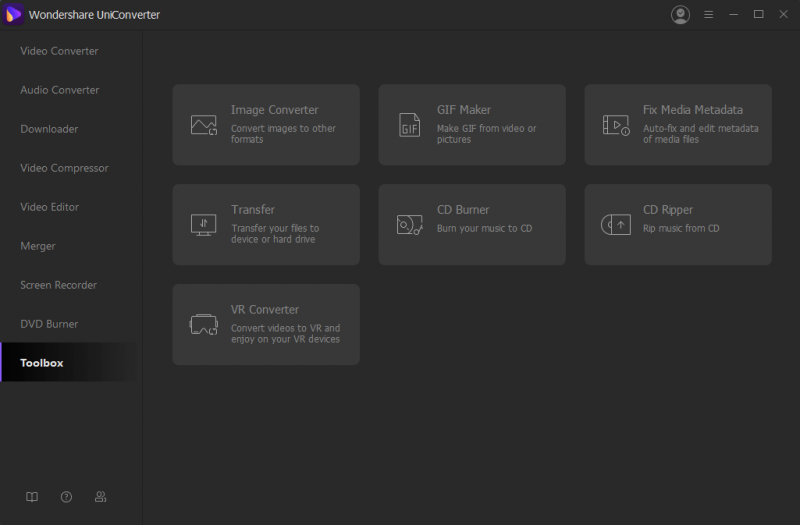Click "Convert images to other formats" description

tap(283, 134)
